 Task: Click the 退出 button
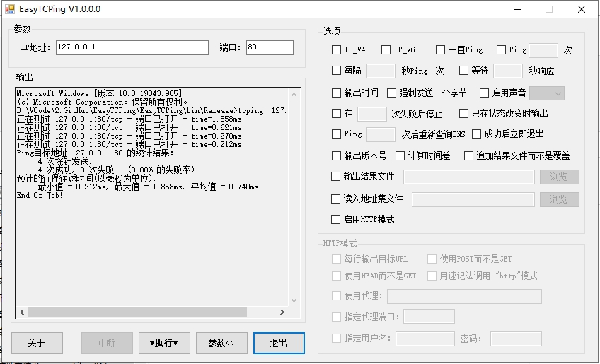(x=279, y=343)
